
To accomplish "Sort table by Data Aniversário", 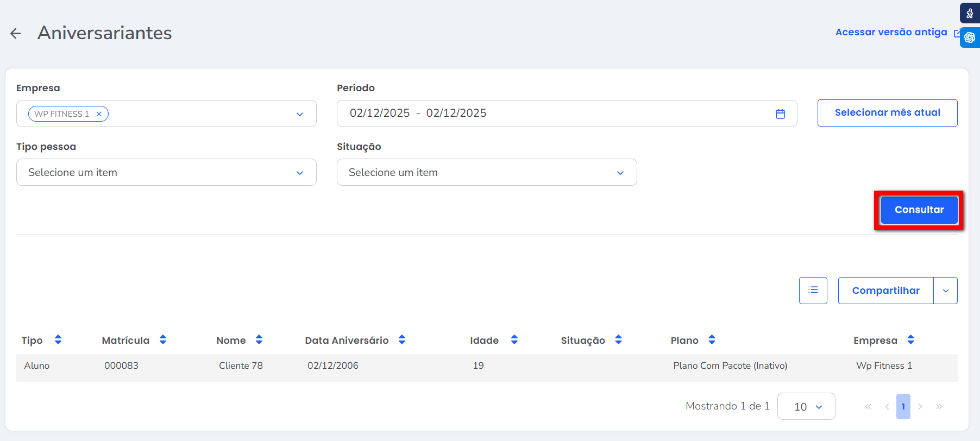I will 402,340.
